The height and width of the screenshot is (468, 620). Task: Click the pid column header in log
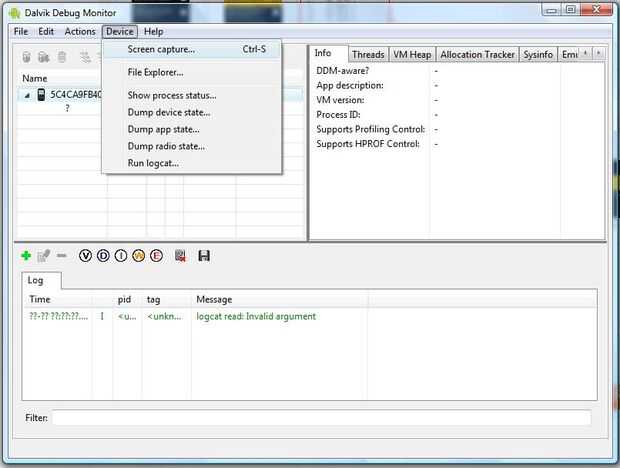pos(127,300)
